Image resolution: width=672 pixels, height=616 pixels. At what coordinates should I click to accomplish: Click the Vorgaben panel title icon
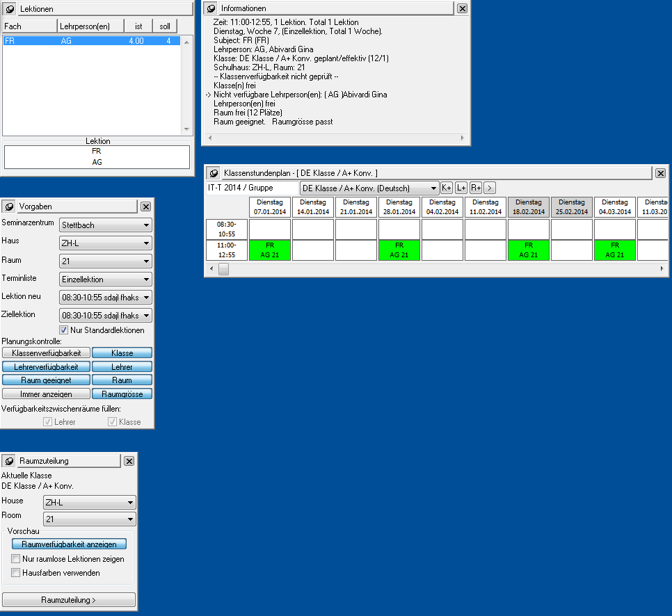tap(9, 206)
